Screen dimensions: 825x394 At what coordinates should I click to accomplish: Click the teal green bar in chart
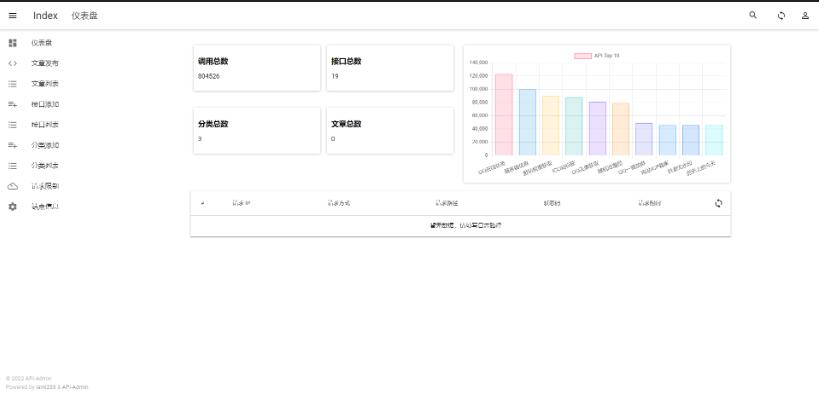pyautogui.click(x=574, y=126)
